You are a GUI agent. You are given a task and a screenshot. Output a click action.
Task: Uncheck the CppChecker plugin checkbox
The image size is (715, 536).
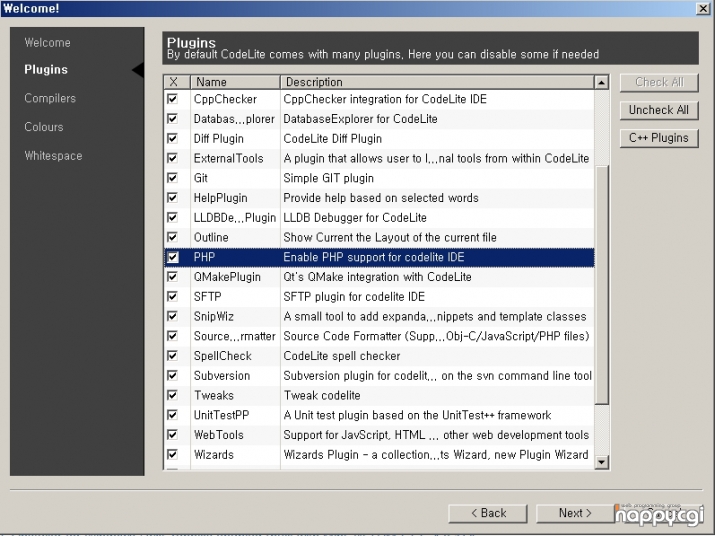[x=172, y=99]
